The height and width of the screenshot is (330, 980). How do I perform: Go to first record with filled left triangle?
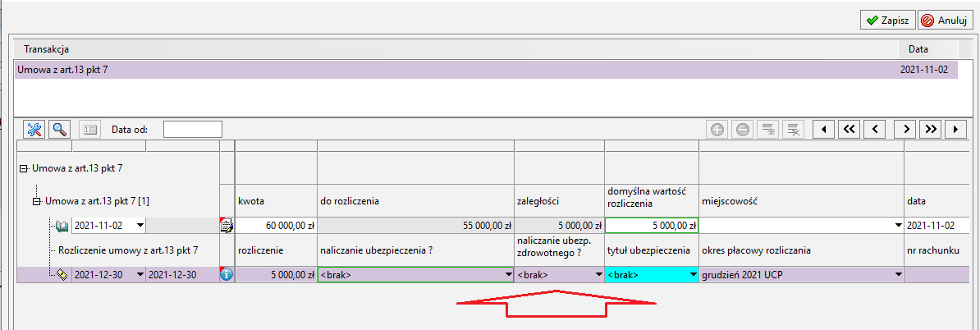point(824,130)
